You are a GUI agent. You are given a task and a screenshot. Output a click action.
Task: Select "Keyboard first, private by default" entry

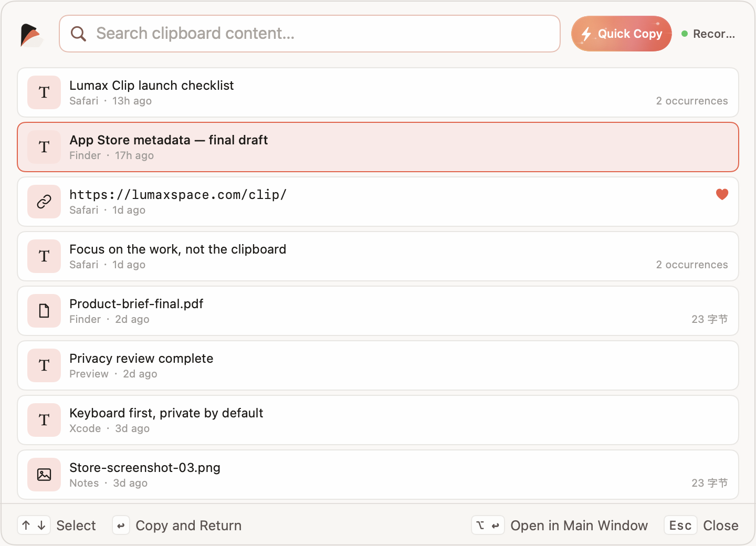[x=378, y=420]
